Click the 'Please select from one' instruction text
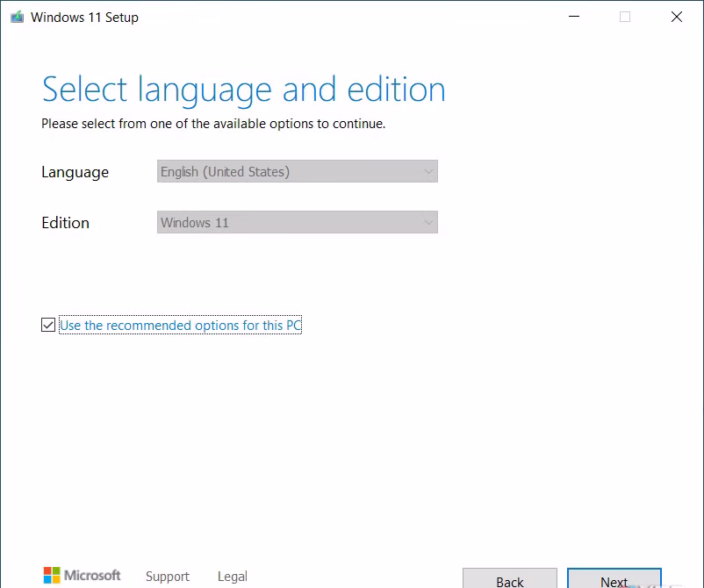Image resolution: width=704 pixels, height=588 pixels. [x=213, y=124]
